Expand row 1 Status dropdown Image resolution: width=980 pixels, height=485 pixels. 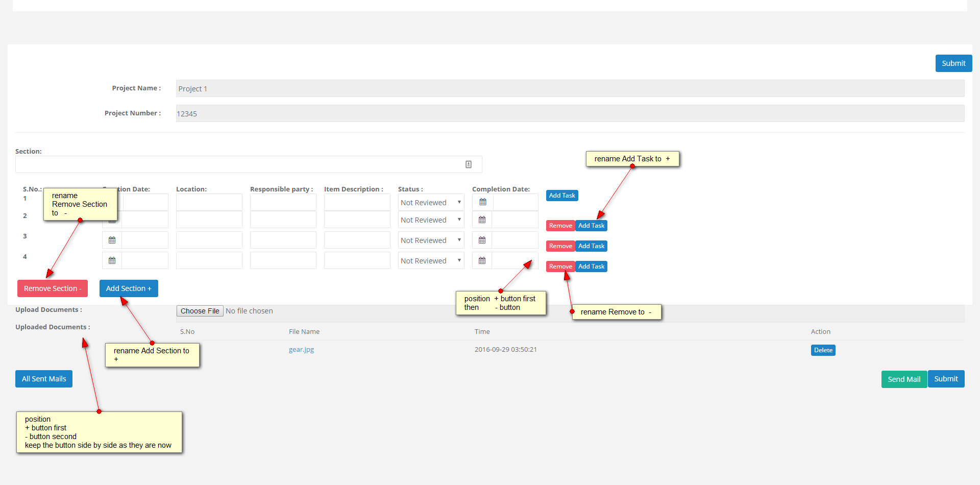(431, 203)
